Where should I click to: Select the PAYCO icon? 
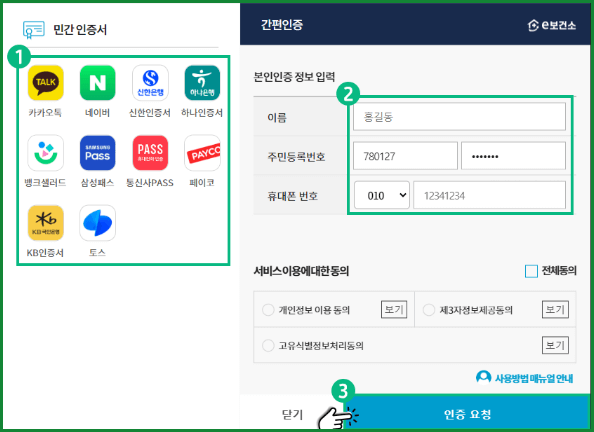tap(202, 153)
